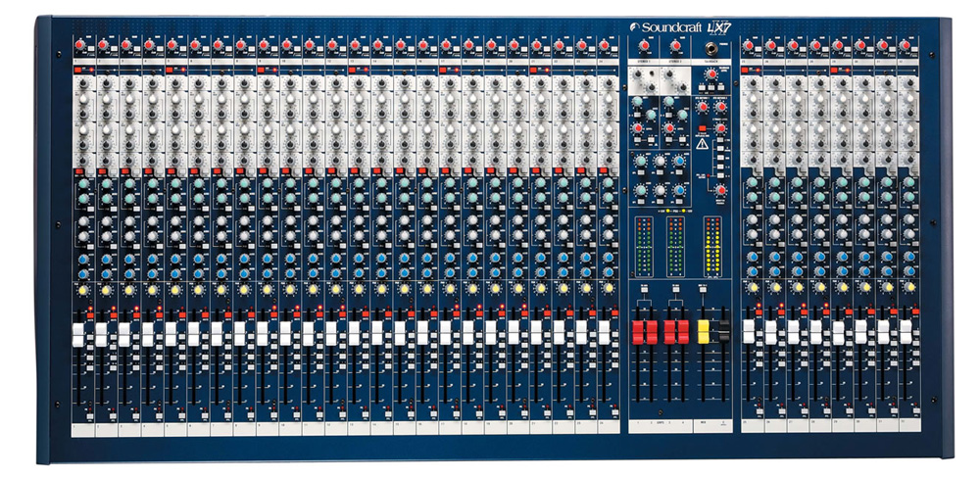Select the channel 1 white scribble strip label
This screenshot has height=478, width=980.
(82, 429)
